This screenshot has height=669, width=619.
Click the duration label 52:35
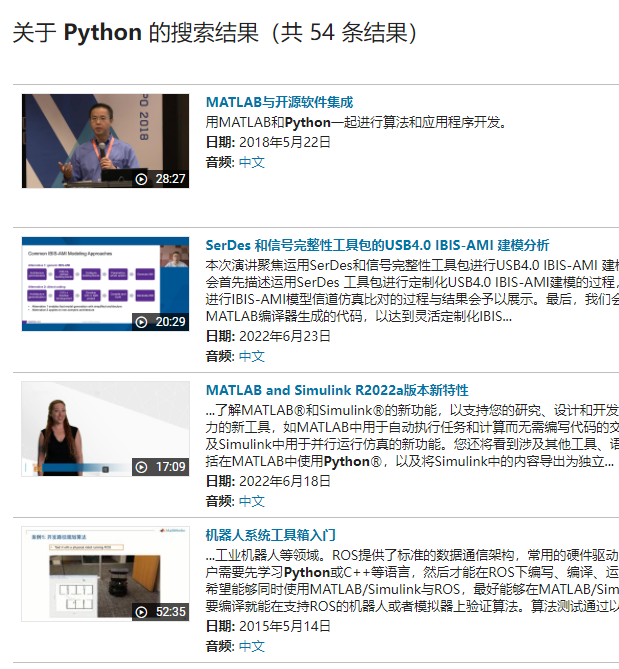(x=170, y=612)
